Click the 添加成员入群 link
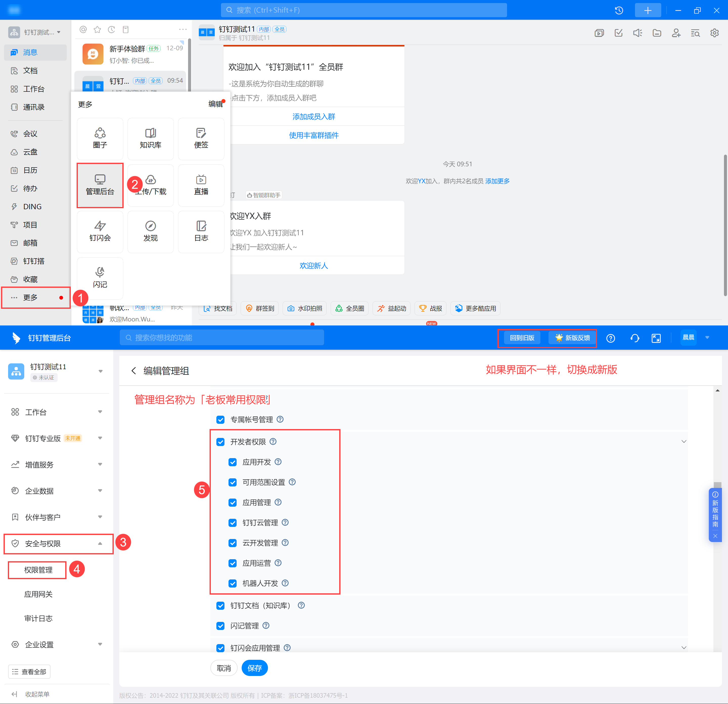 click(313, 116)
